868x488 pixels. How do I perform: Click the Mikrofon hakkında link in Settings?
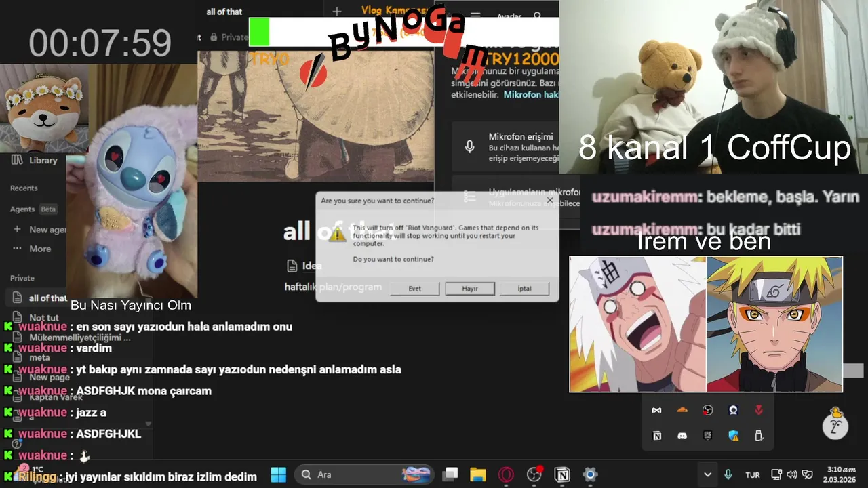(x=531, y=94)
